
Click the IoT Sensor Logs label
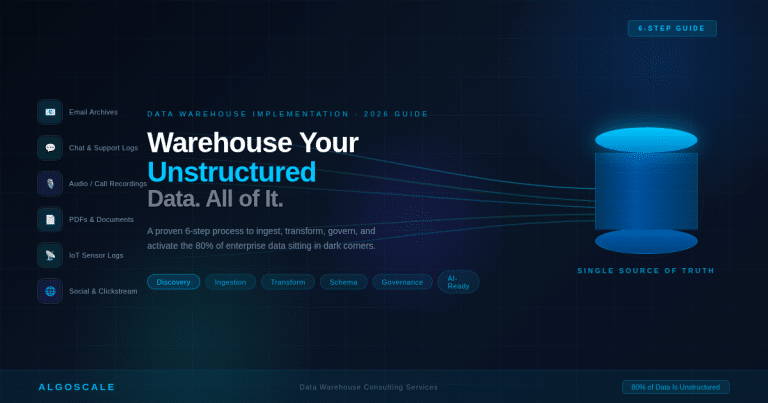(96, 255)
